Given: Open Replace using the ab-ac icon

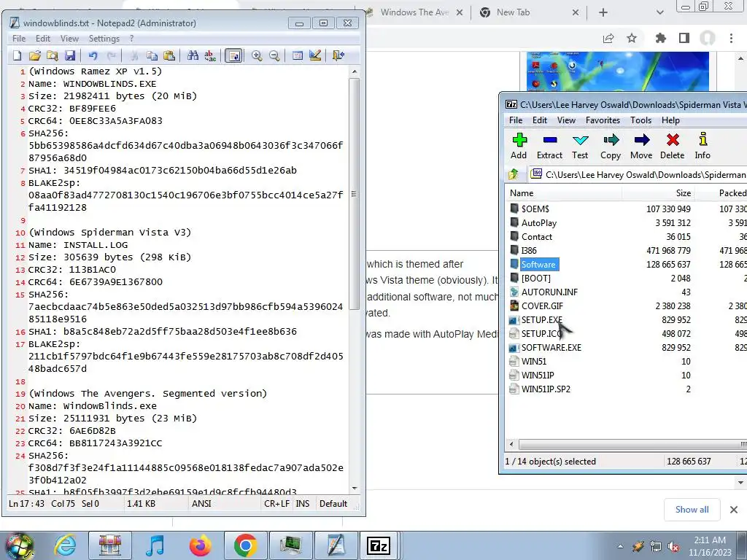Looking at the screenshot, I should [x=210, y=55].
